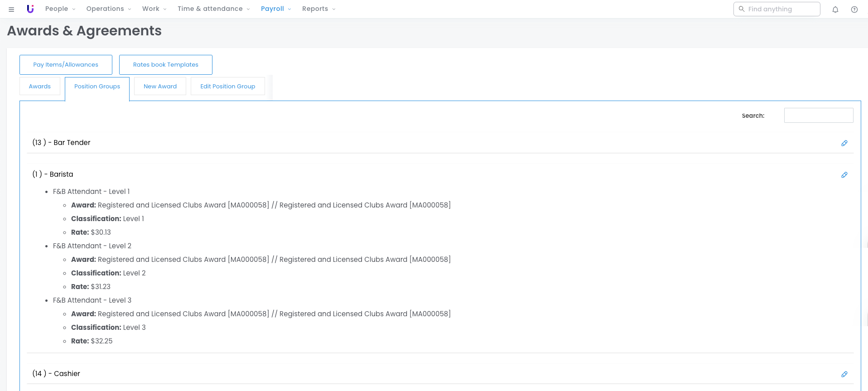Switch to the Awards tab
Viewport: 868px width, 391px height.
[40, 87]
